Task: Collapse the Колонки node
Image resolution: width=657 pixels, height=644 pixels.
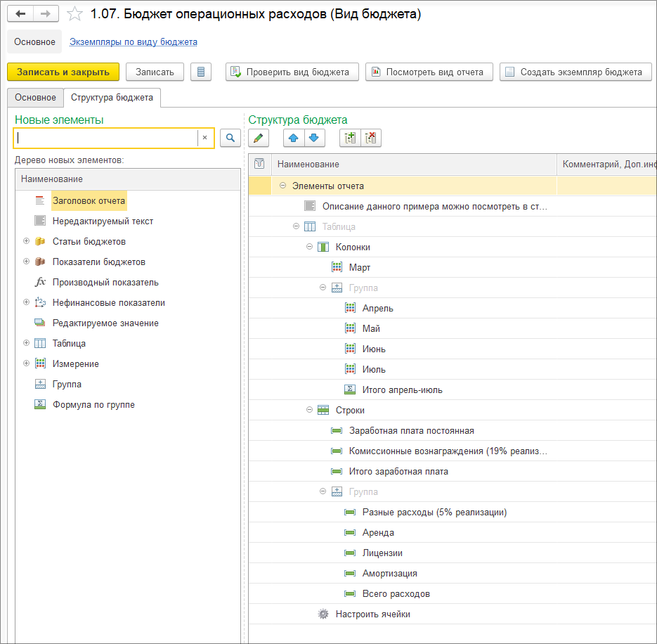Action: point(309,247)
